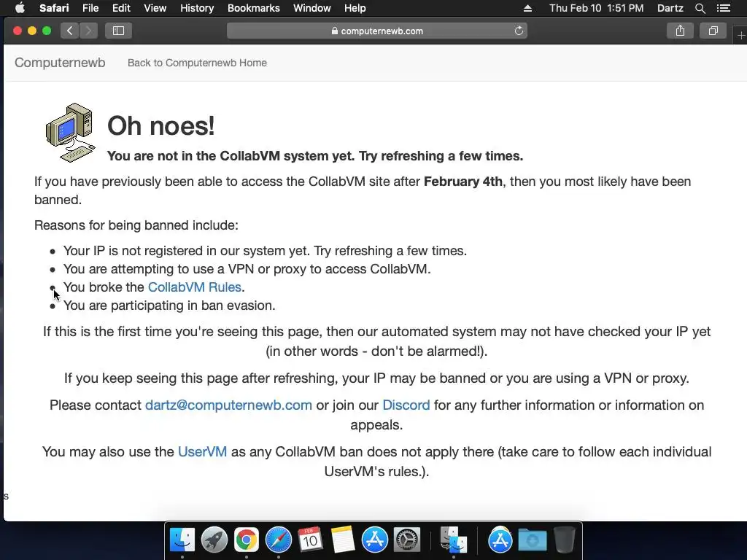
Task: Click 'You are participating in ban evasion.' text
Action: [x=169, y=306]
